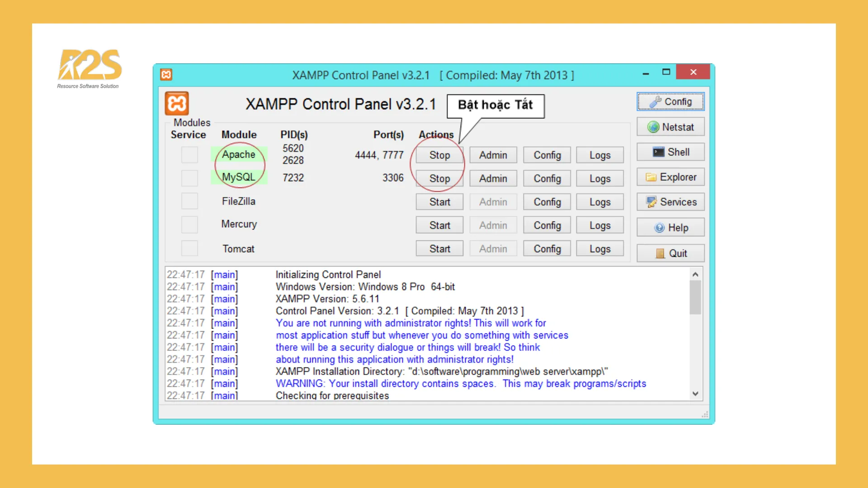This screenshot has height=488, width=868.
Task: Open the XAMPP Config settings via wrench icon
Action: click(x=670, y=101)
